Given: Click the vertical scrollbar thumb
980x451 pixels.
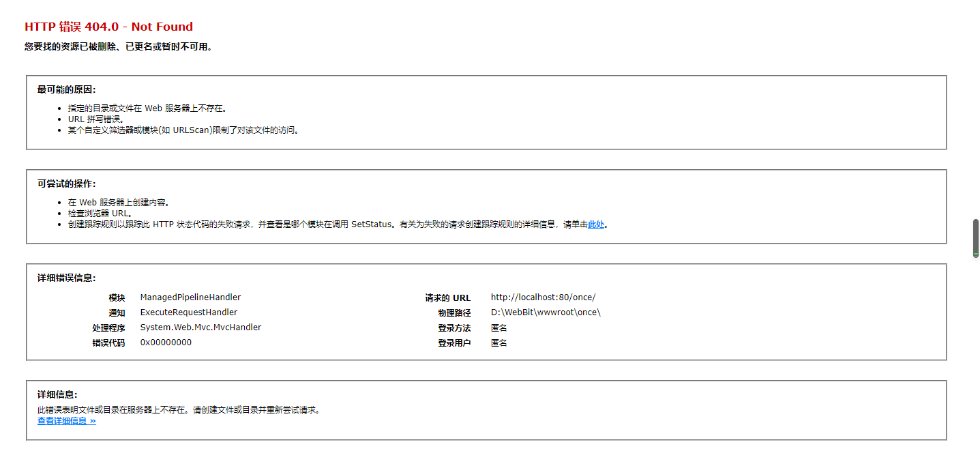Looking at the screenshot, I should click(x=975, y=238).
